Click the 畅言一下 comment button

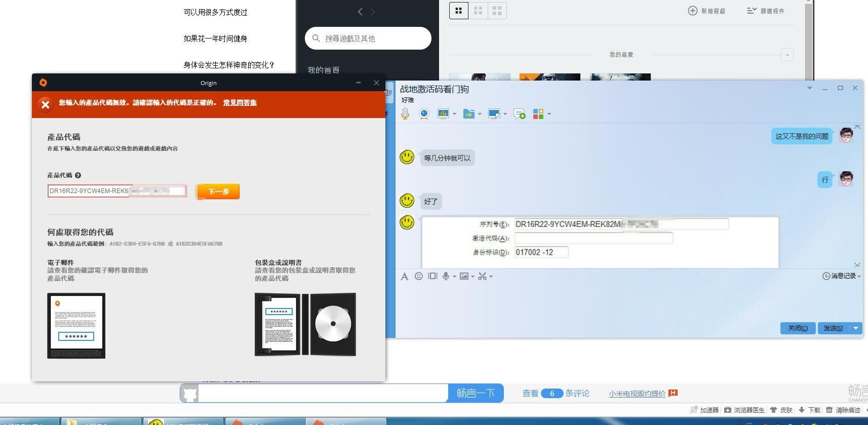point(476,393)
